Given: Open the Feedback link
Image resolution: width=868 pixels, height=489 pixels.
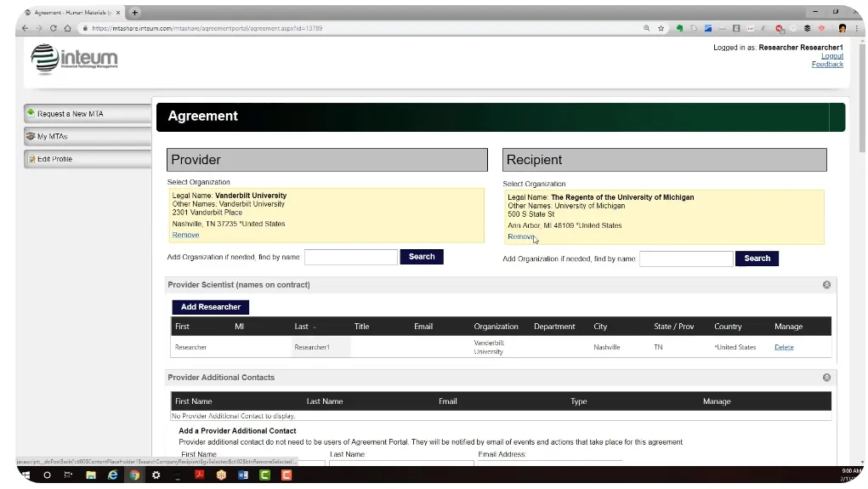Looking at the screenshot, I should tap(827, 65).
